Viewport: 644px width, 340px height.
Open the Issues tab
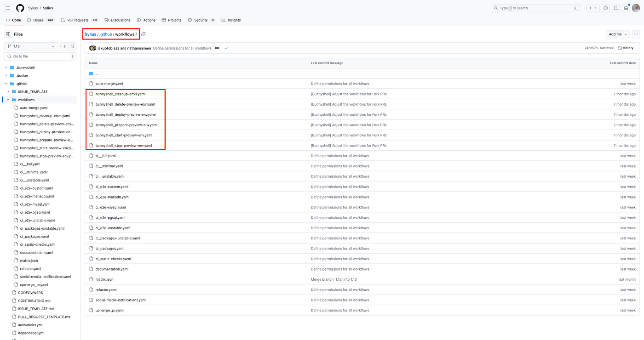(40, 20)
